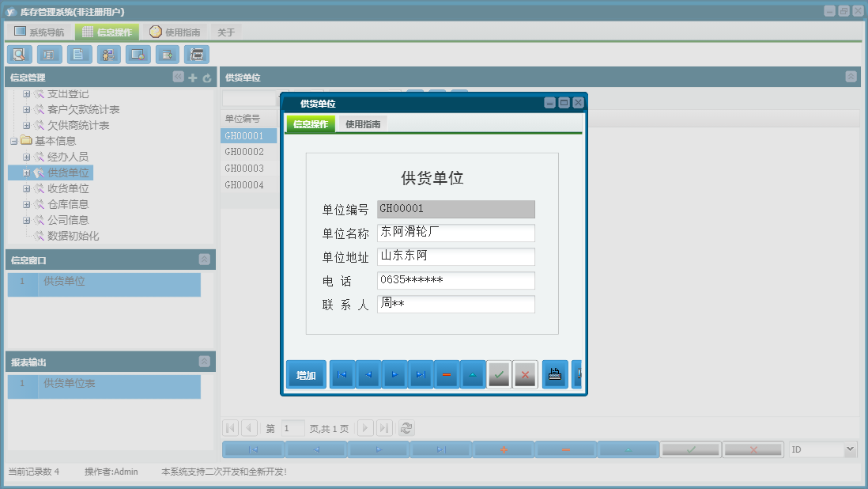Click the print icon in supplier dialog
868x489 pixels.
(x=555, y=375)
